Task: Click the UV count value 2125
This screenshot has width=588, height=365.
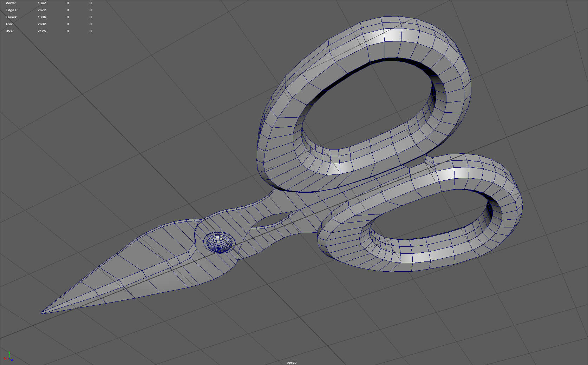Action: coord(42,31)
